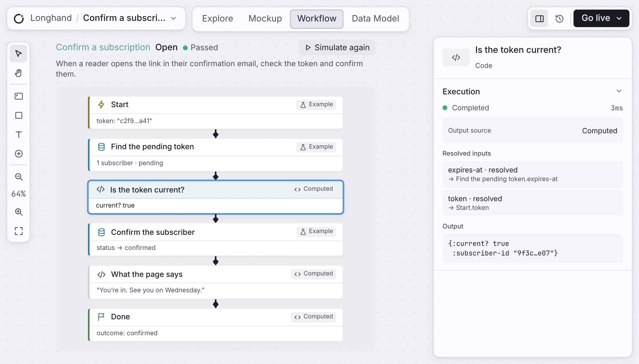Click the expires-at resolved input row
Viewport: 639px width, 364px height.
click(x=532, y=174)
